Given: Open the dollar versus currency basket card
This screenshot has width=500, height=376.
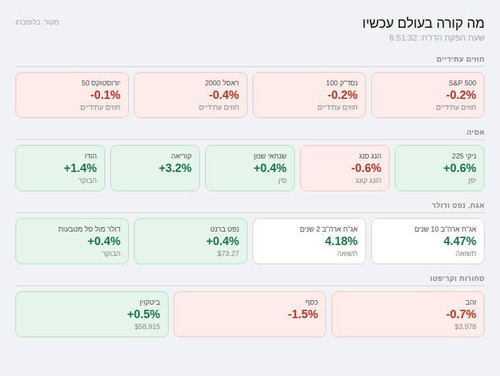Looking at the screenshot, I should (x=72, y=241).
